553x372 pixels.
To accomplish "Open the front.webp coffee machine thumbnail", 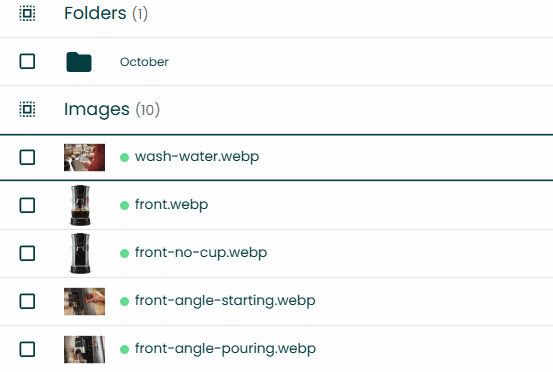I will [80, 205].
